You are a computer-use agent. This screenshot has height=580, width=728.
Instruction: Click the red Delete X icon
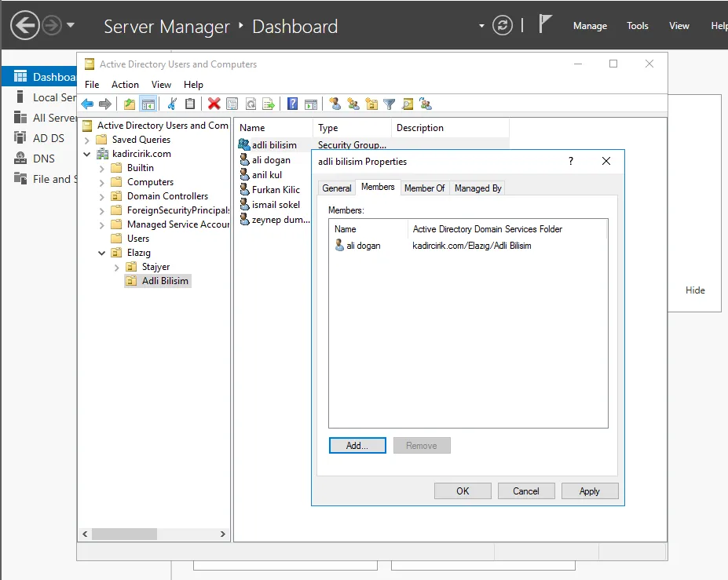[214, 104]
